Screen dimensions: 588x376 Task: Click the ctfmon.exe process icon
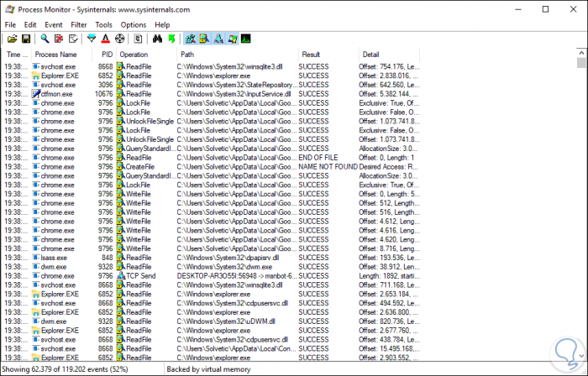click(x=36, y=94)
